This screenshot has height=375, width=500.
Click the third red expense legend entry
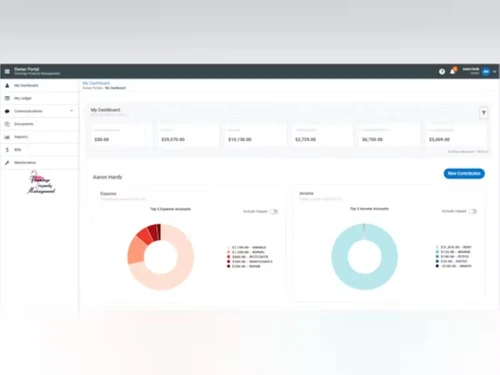[x=247, y=257]
